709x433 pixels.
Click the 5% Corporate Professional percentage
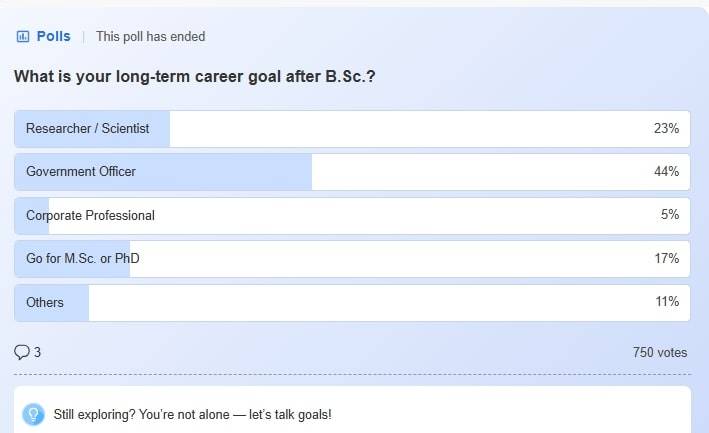670,215
